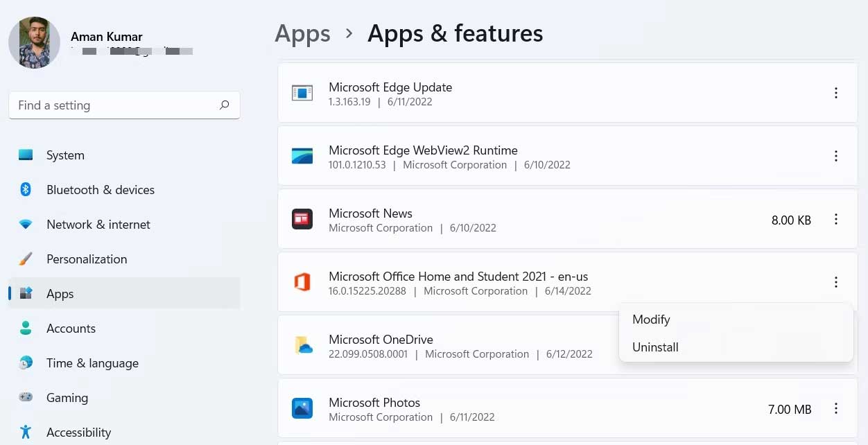Select the System settings icon
The image size is (868, 445).
pos(26,155)
